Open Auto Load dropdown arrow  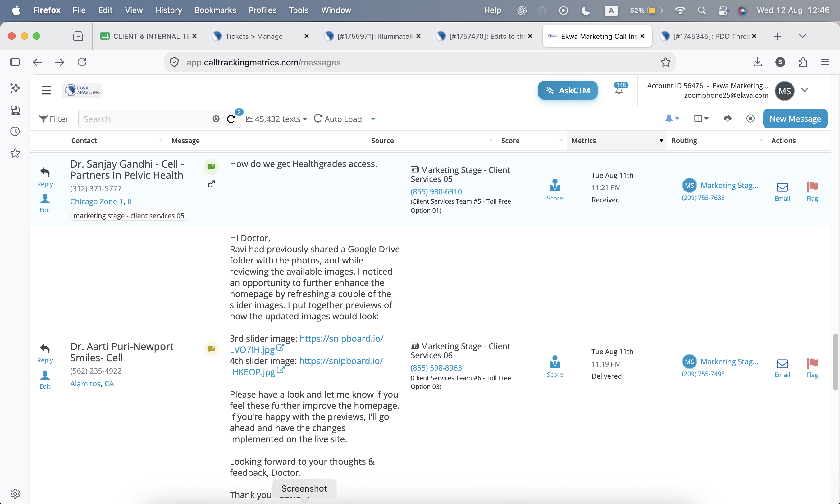tap(373, 119)
